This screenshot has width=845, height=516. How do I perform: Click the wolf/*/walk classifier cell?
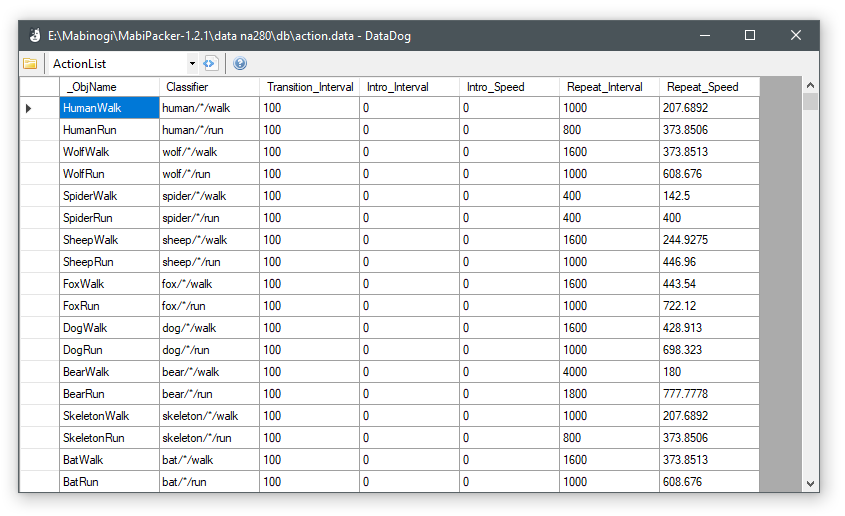point(210,152)
